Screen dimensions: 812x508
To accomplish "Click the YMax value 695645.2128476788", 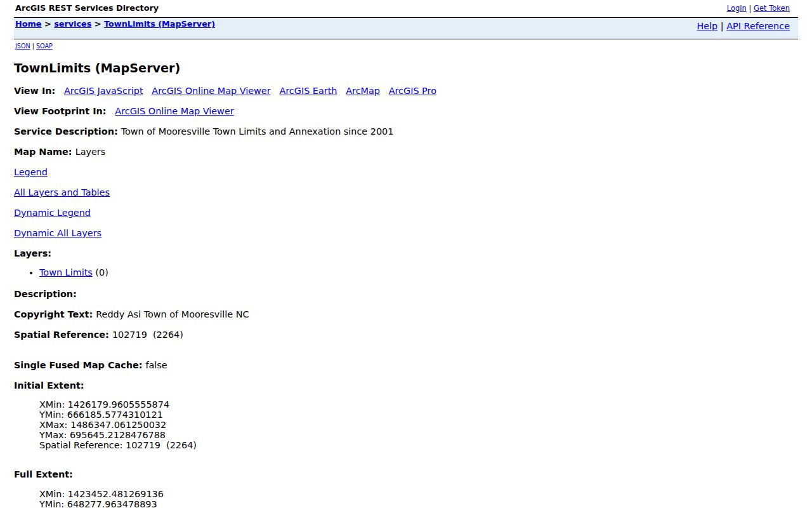I will 117,435.
